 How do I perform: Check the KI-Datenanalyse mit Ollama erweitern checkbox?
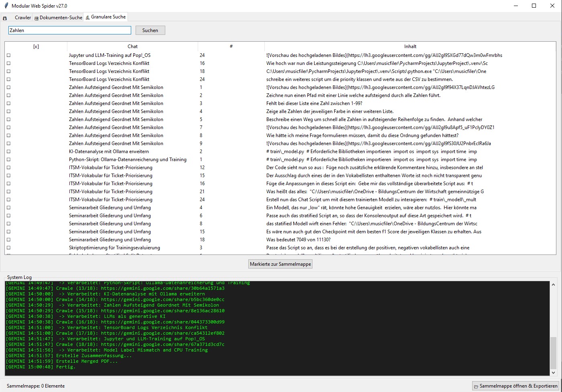click(8, 152)
